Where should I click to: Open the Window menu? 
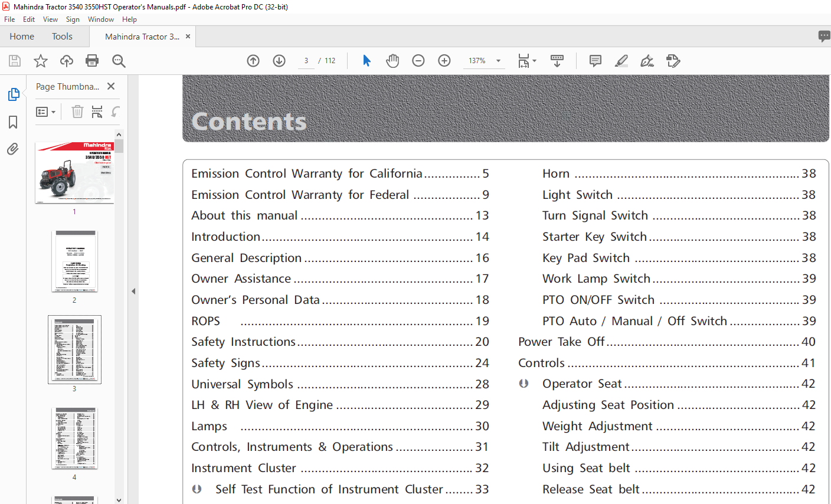coord(101,19)
